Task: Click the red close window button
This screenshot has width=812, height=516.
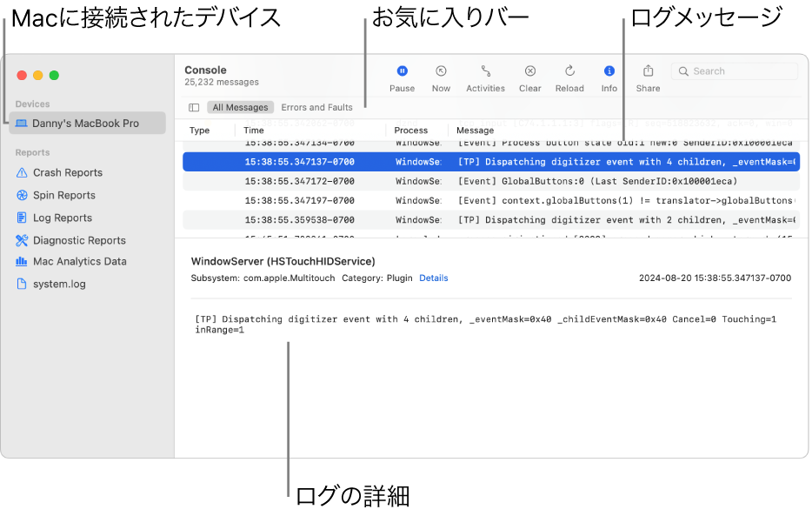Action: coord(22,76)
